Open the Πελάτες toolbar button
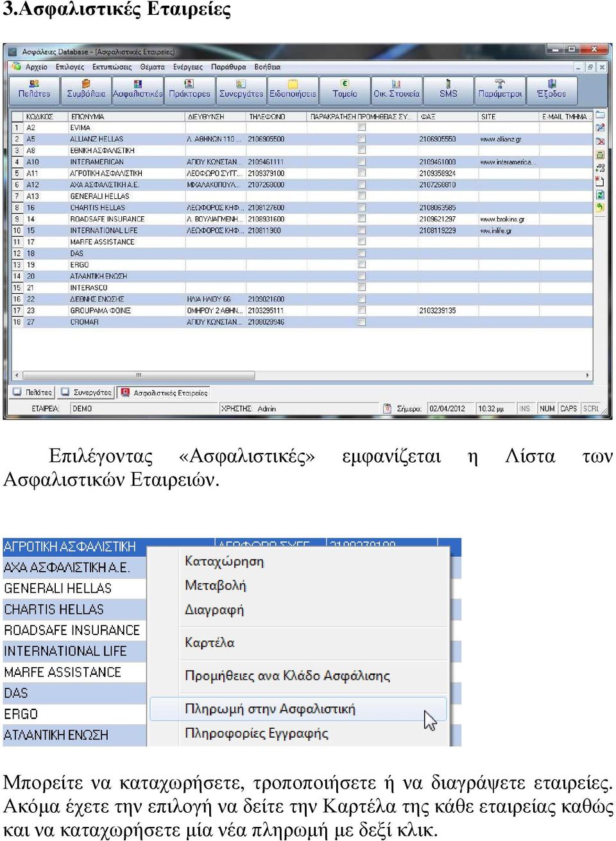Viewport: 616px width, 841px height. click(x=35, y=89)
